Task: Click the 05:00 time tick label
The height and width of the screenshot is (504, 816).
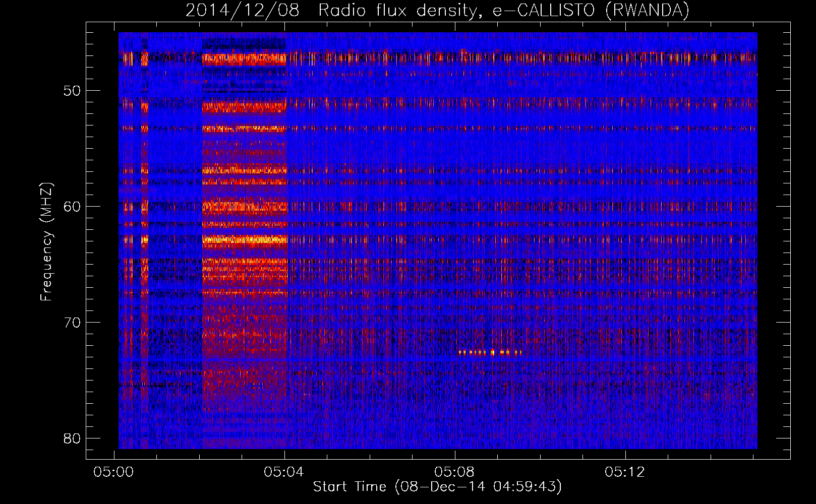Action: coord(114,472)
